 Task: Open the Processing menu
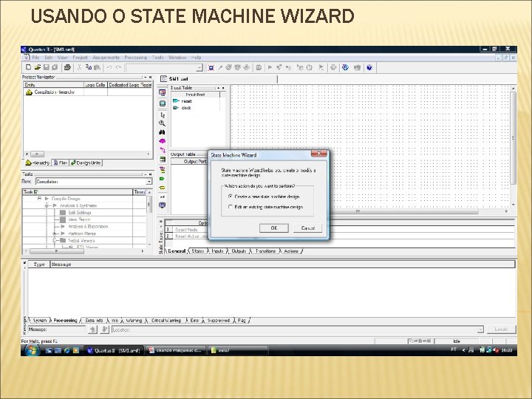coord(135,58)
